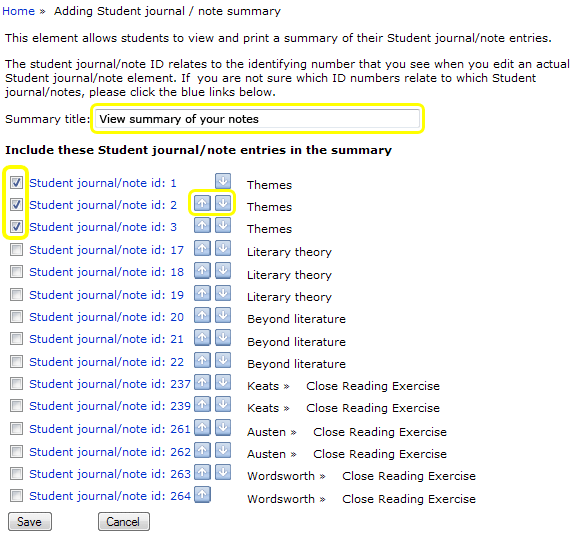Move note id 19 up
This screenshot has width=575, height=538.
click(202, 293)
